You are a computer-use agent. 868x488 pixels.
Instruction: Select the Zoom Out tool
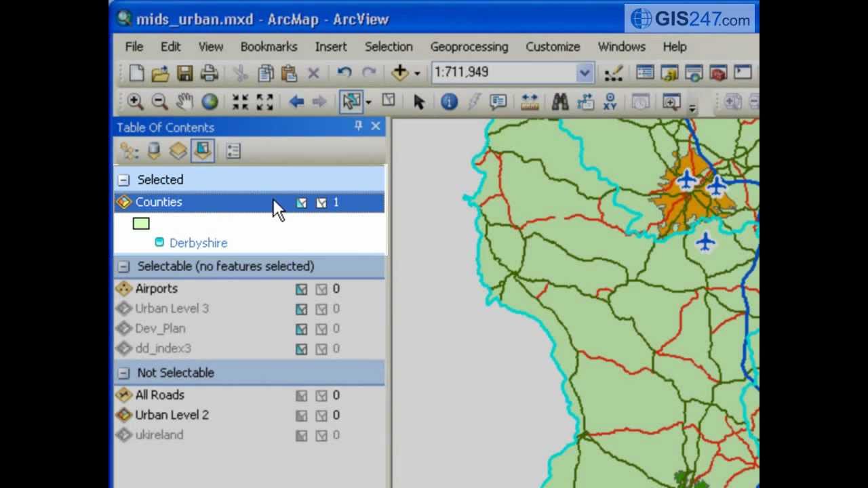tap(159, 102)
